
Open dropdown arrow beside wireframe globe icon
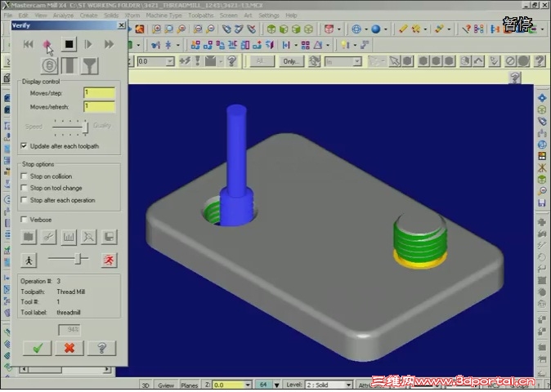click(x=366, y=29)
